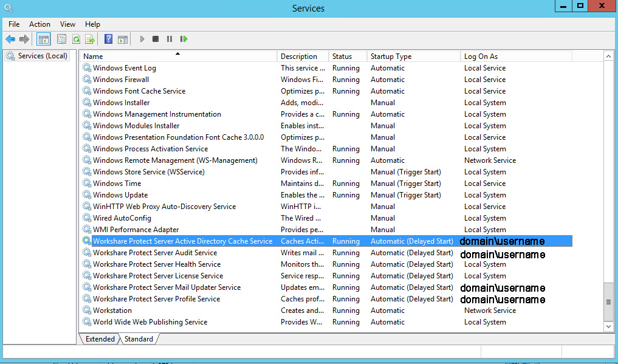Click the Windows Event Log gear icon
Viewport: 618px width, 364px height.
point(87,67)
